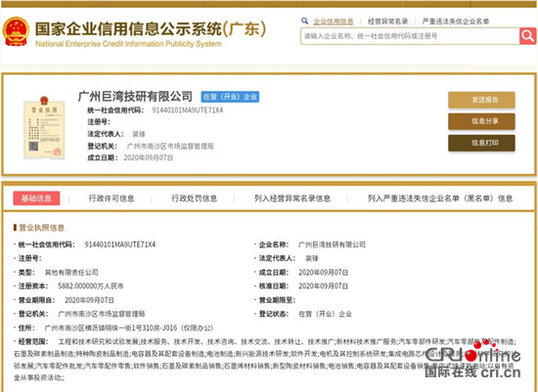
Task: Click the company type 其他有限责任公司
Action: tap(71, 273)
